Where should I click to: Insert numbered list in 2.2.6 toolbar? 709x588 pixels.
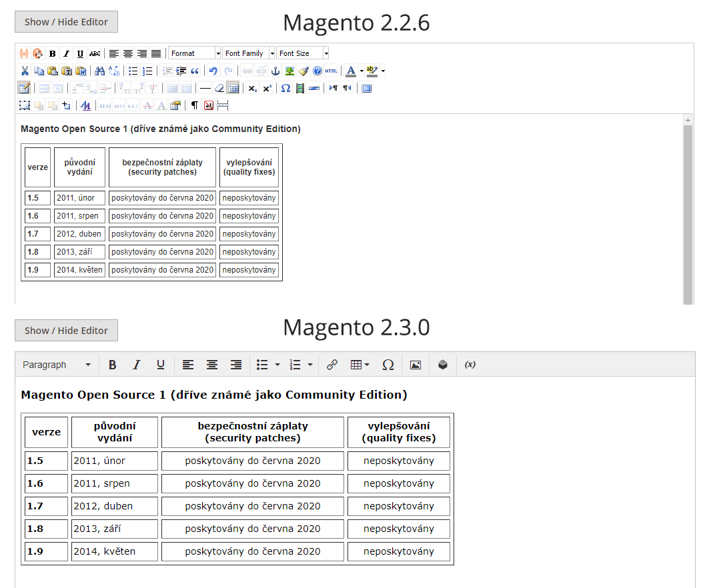147,71
